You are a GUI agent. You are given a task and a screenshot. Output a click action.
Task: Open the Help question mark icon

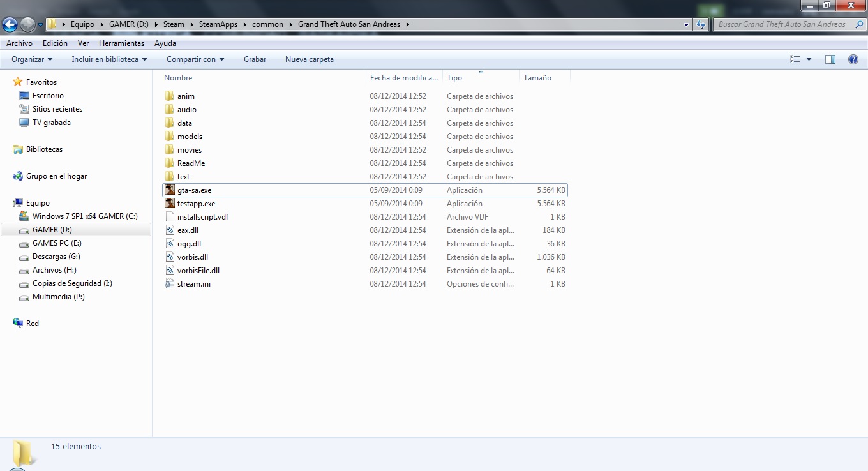pos(853,59)
